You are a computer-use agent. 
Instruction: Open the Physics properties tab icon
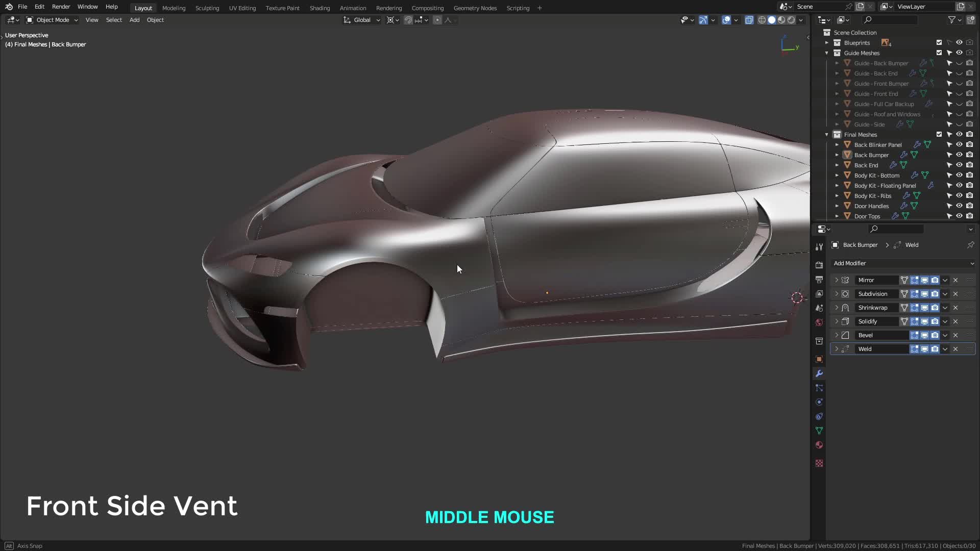(819, 402)
